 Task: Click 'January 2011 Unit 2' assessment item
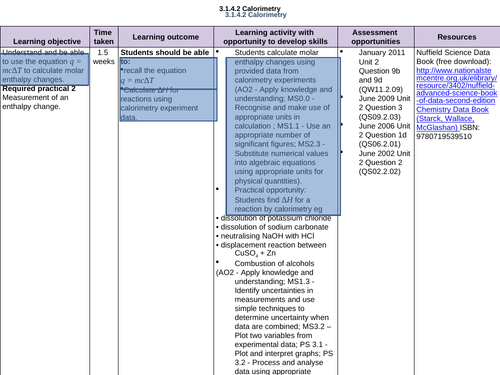click(382, 57)
